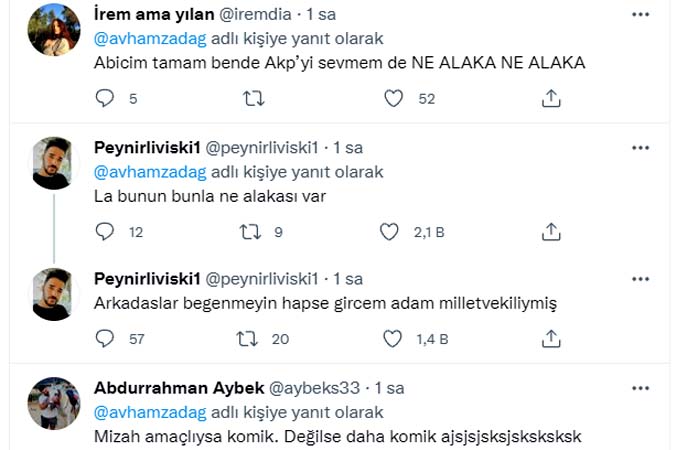The image size is (690, 450).
Task: Reply to the 'Arkadaslar begenmeyin' tweet
Action: click(105, 339)
